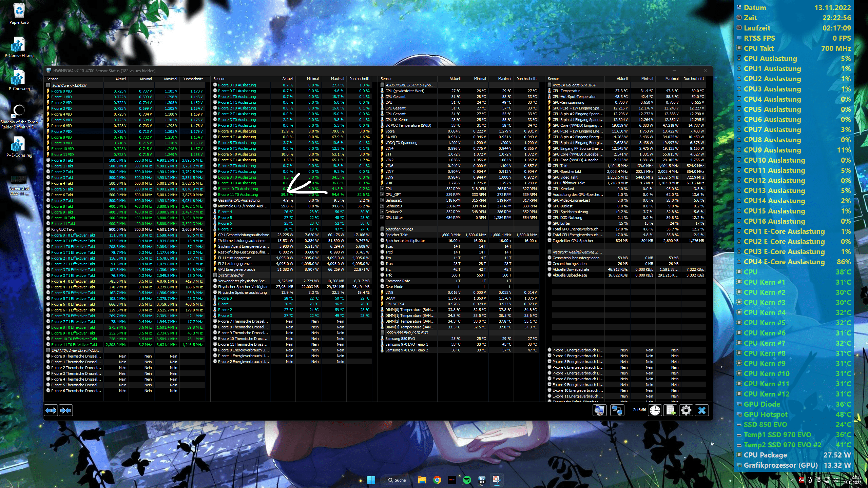868x488 pixels.
Task: Select the GPU Energieverbrauch row
Action: pos(292,269)
